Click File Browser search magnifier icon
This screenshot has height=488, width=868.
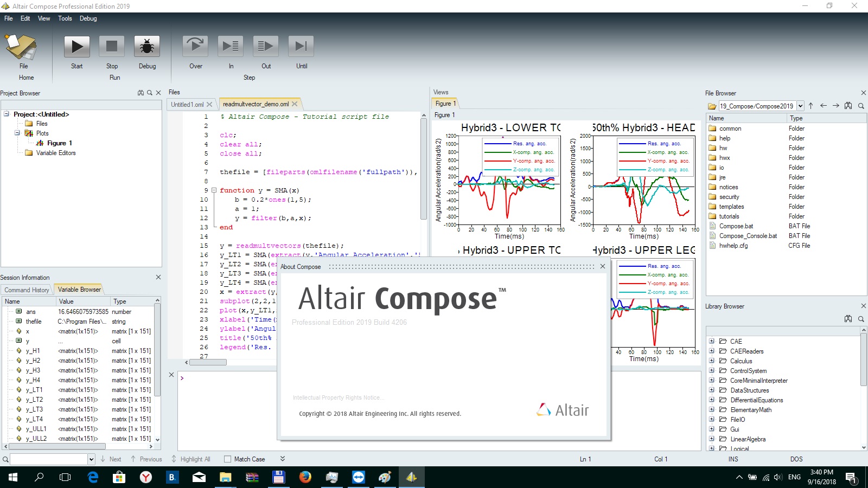861,106
